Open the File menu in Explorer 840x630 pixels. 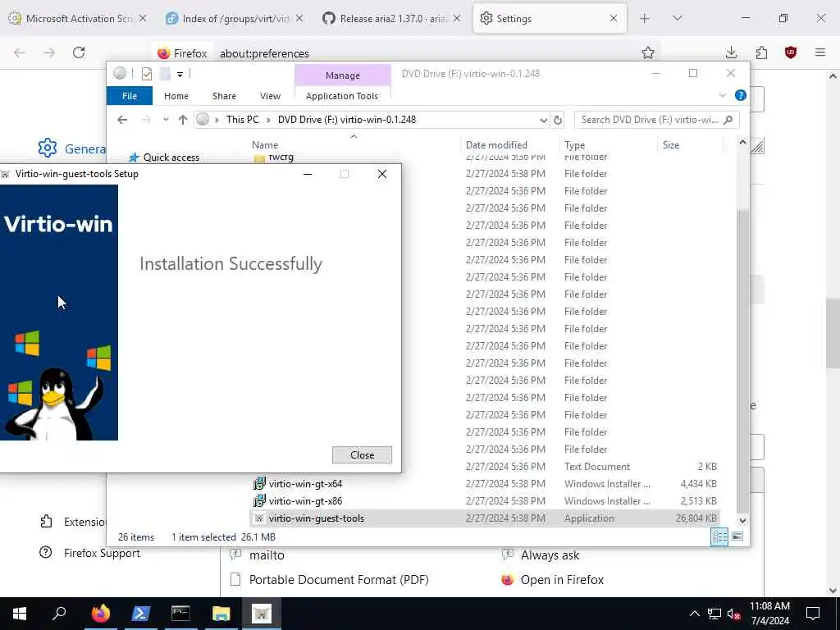coord(129,96)
